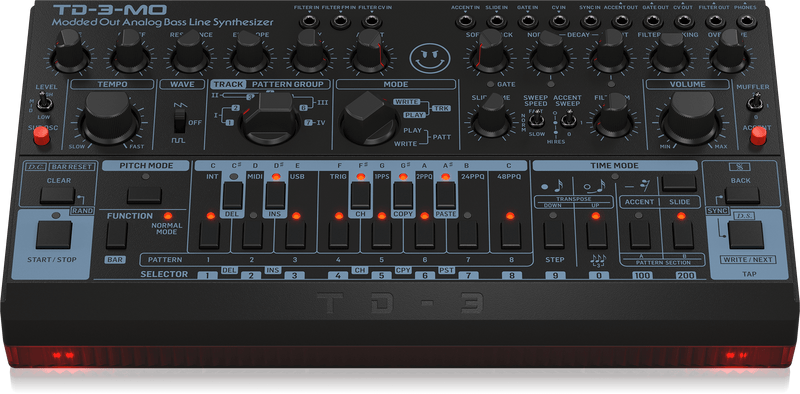Click the PHONES headphone jack
This screenshot has width=800, height=394.
coord(746,21)
